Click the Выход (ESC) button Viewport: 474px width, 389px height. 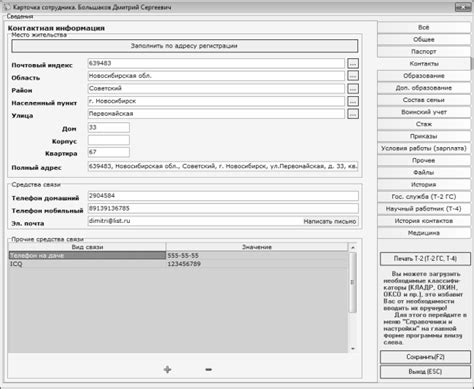point(425,372)
